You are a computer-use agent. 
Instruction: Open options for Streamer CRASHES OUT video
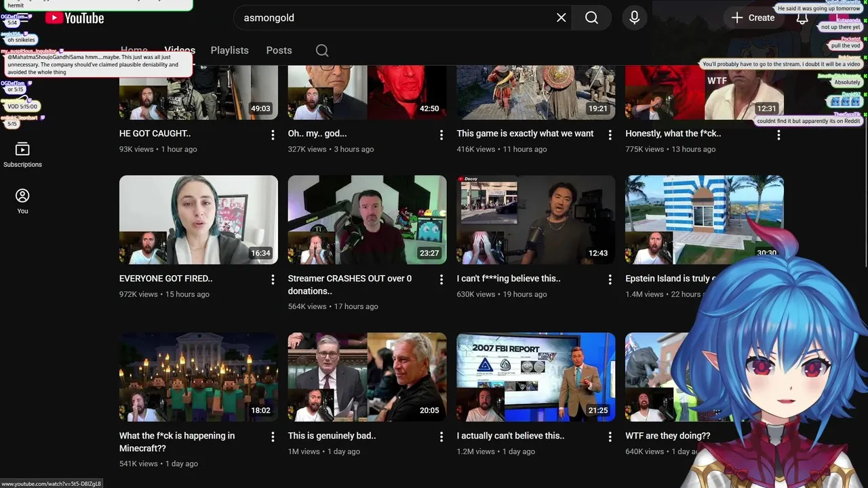click(441, 279)
